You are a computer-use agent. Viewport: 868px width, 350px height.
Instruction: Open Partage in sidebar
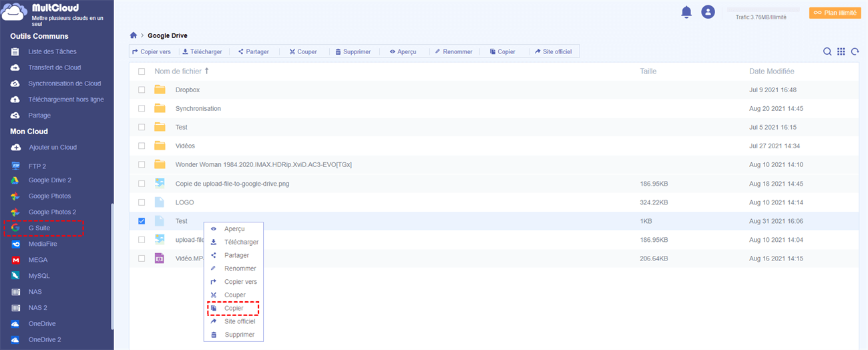click(39, 116)
